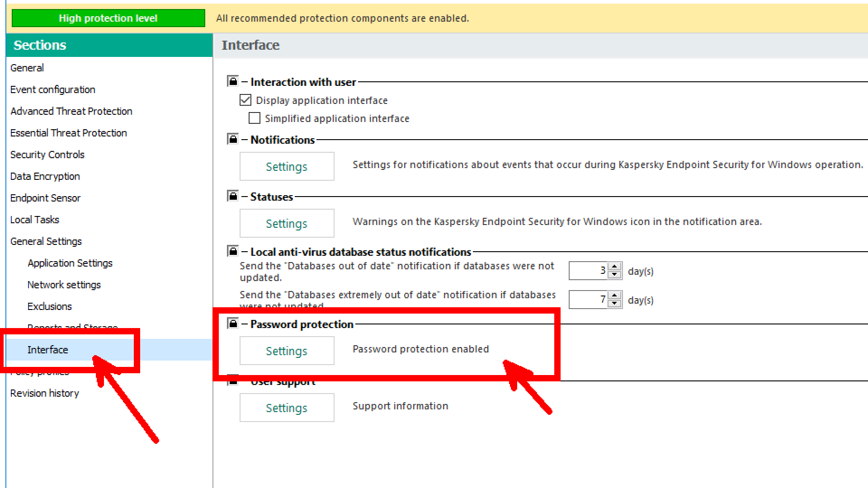The height and width of the screenshot is (488, 868).
Task: Toggle the Notifications lock icon
Action: tap(233, 139)
